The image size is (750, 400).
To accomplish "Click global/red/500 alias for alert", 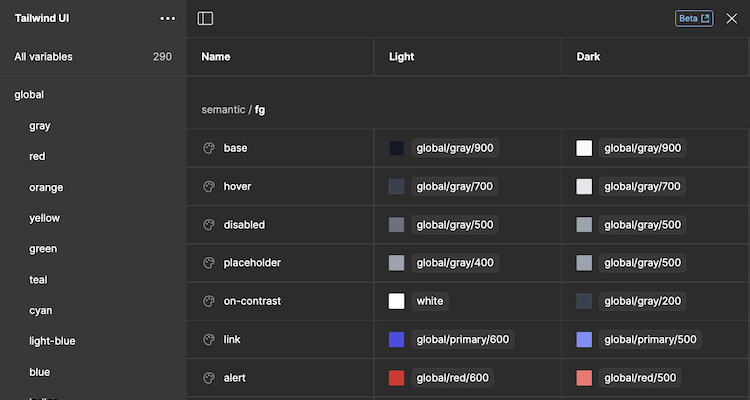I will pyautogui.click(x=640, y=378).
